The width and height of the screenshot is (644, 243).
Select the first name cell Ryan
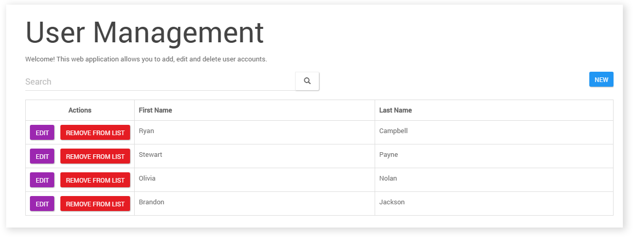point(147,131)
